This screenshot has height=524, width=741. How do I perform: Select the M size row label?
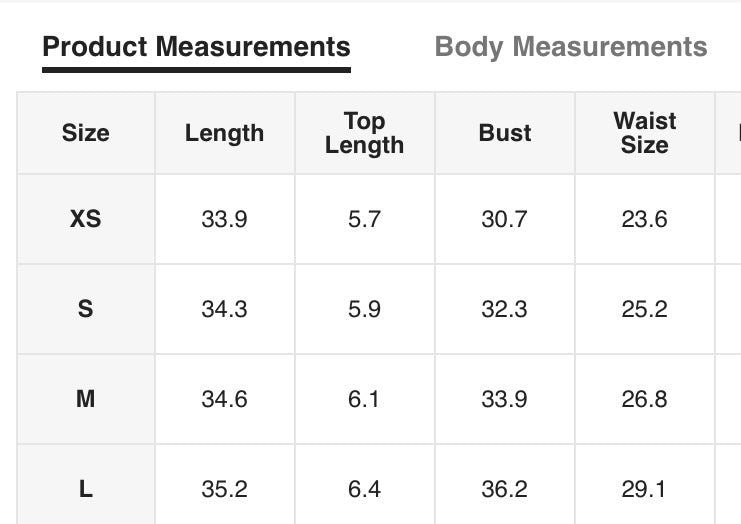point(86,399)
